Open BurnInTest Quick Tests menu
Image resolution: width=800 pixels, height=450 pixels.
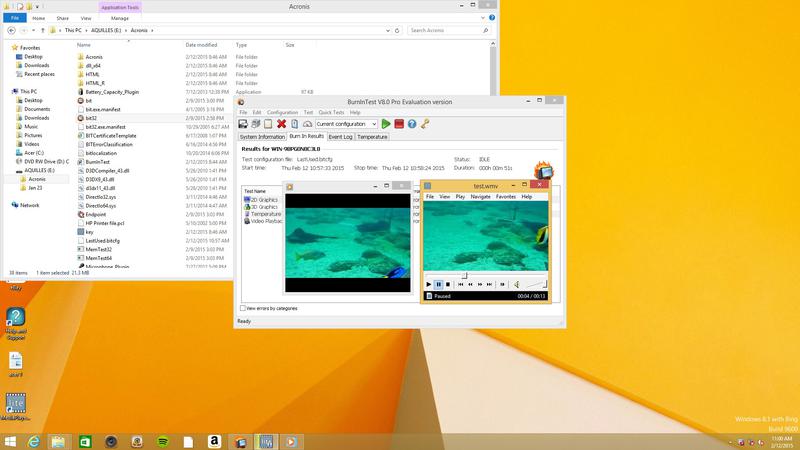coord(331,112)
